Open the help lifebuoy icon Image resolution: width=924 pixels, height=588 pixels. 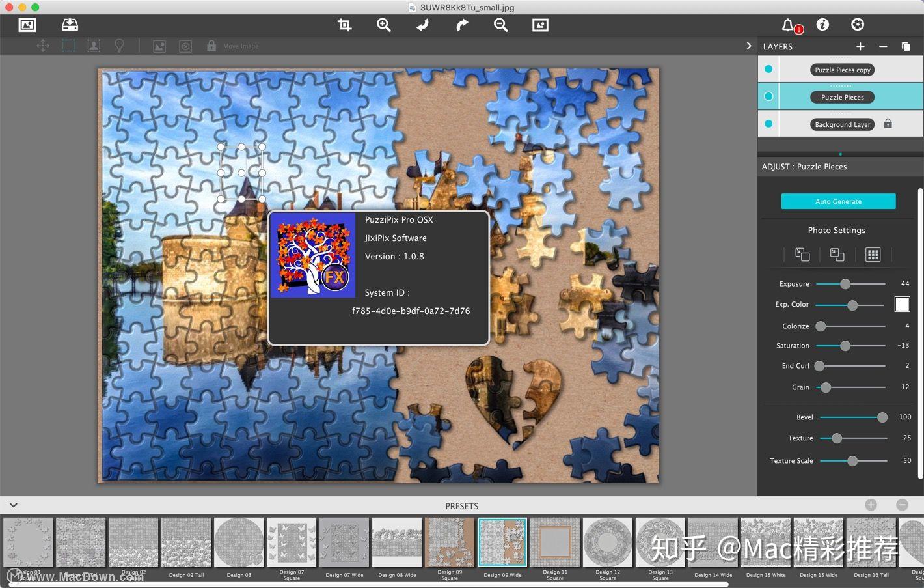858,25
